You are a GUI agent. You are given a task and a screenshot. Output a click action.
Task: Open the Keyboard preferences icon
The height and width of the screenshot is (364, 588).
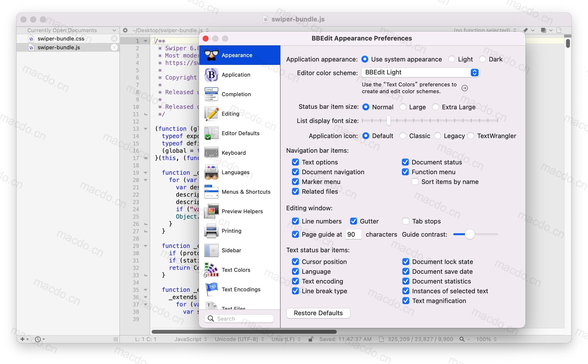pos(211,153)
